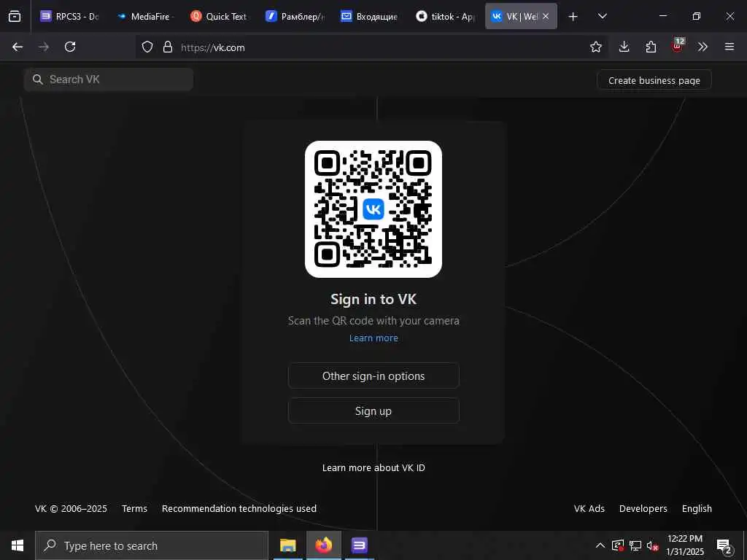Open the Learn more link under QR code

(x=373, y=338)
